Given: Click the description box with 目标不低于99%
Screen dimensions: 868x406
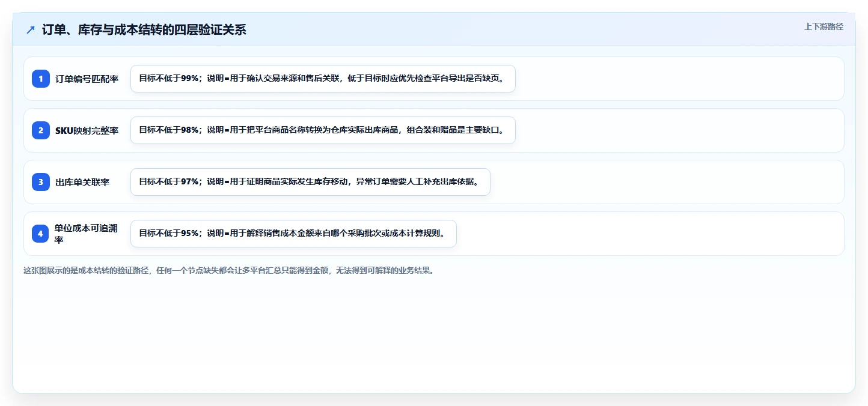Looking at the screenshot, I should coord(323,79).
